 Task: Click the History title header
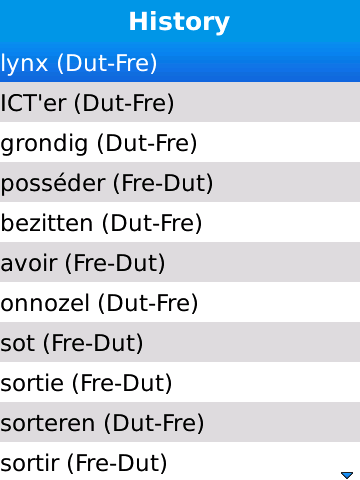(x=179, y=22)
